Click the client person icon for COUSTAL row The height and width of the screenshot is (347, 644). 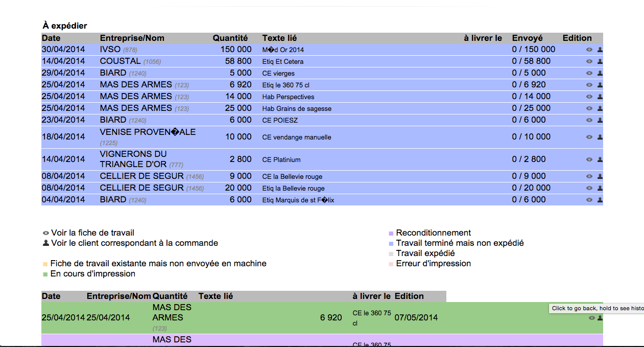click(x=600, y=61)
